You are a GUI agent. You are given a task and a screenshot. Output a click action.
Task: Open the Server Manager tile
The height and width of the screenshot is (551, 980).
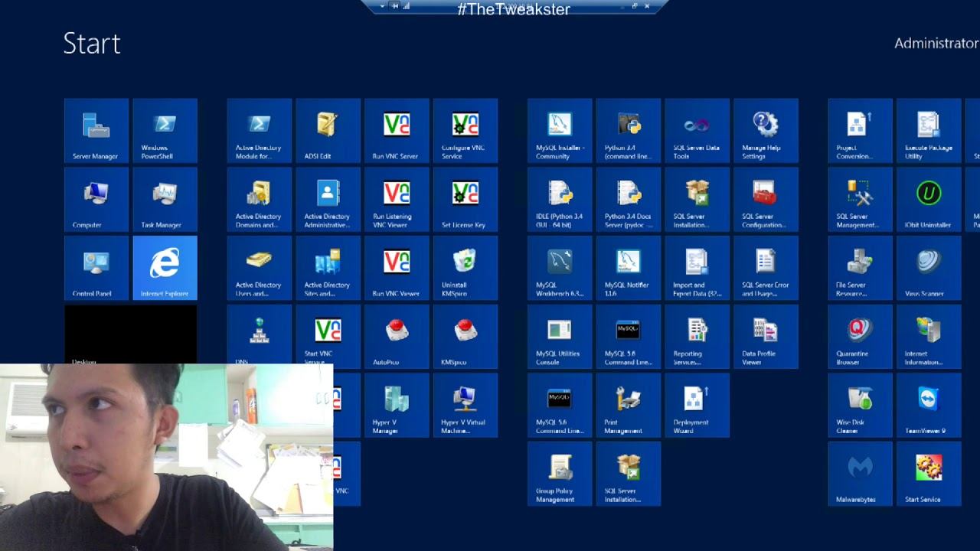pyautogui.click(x=96, y=131)
